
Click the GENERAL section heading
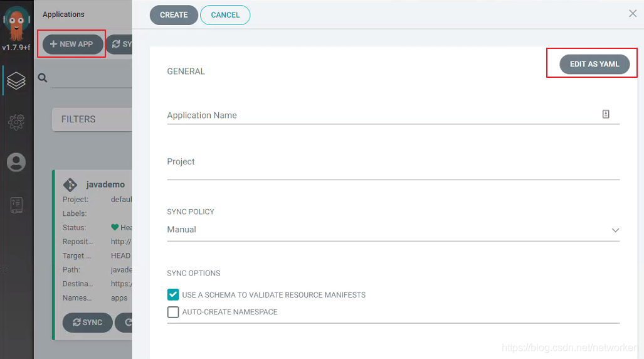click(186, 72)
